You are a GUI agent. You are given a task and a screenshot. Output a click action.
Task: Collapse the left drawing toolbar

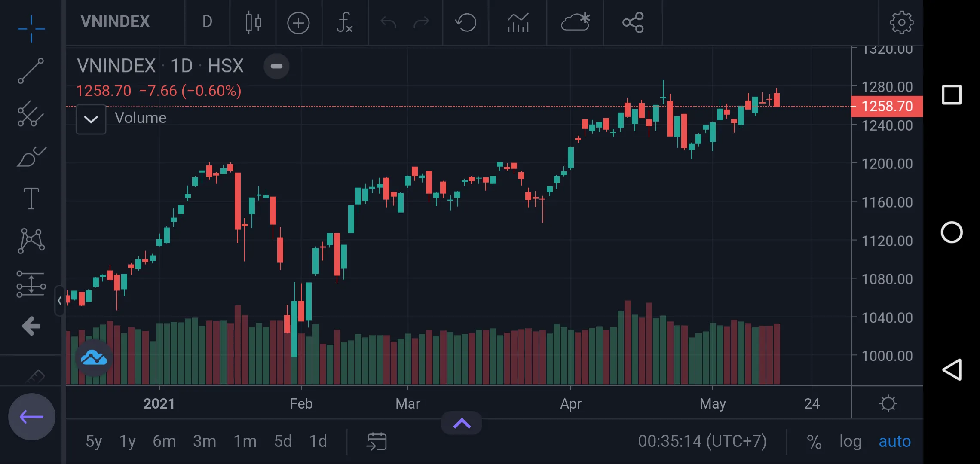coord(60,300)
